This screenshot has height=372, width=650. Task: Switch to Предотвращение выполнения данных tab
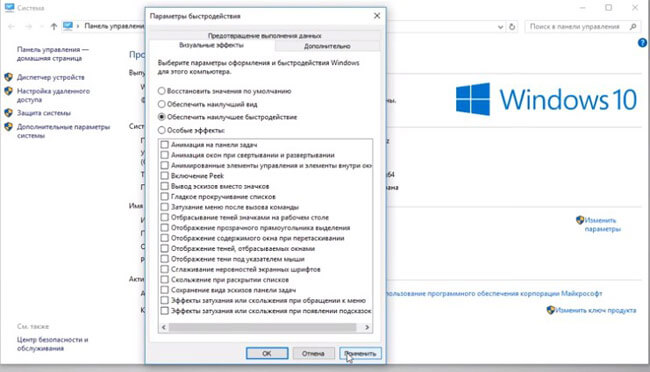[x=264, y=35]
